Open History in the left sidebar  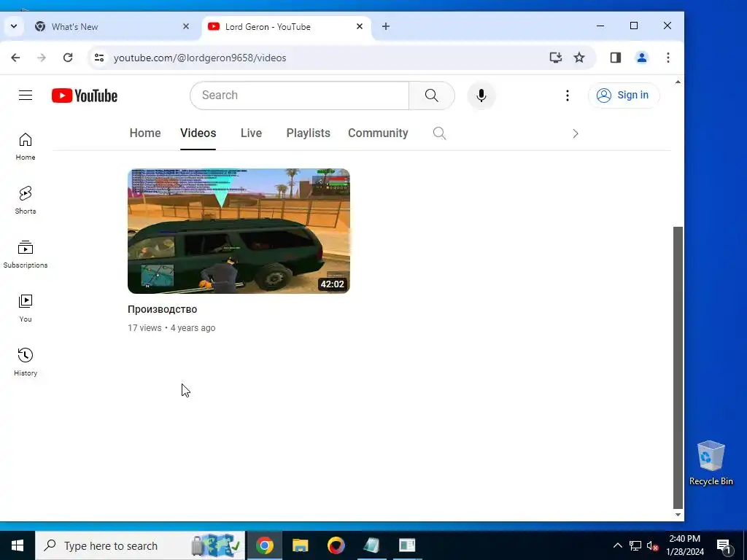(26, 362)
